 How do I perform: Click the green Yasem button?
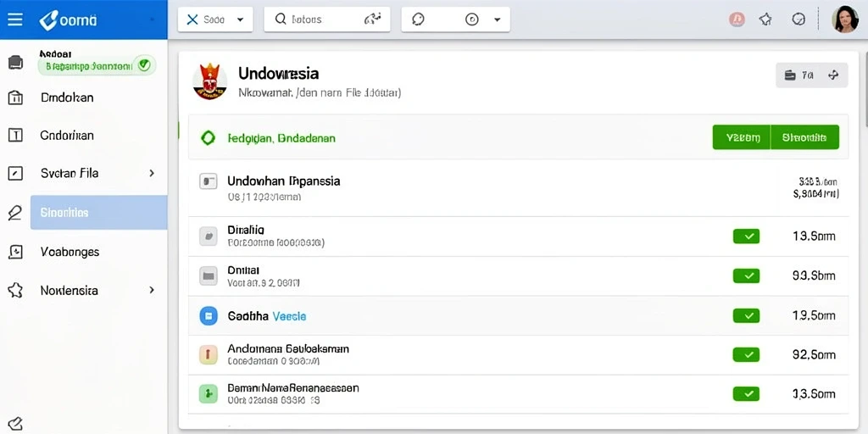[x=741, y=137]
